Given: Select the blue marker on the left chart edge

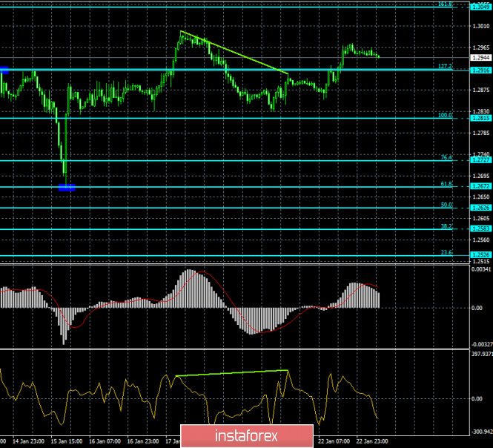Looking at the screenshot, I should pyautogui.click(x=4, y=70).
